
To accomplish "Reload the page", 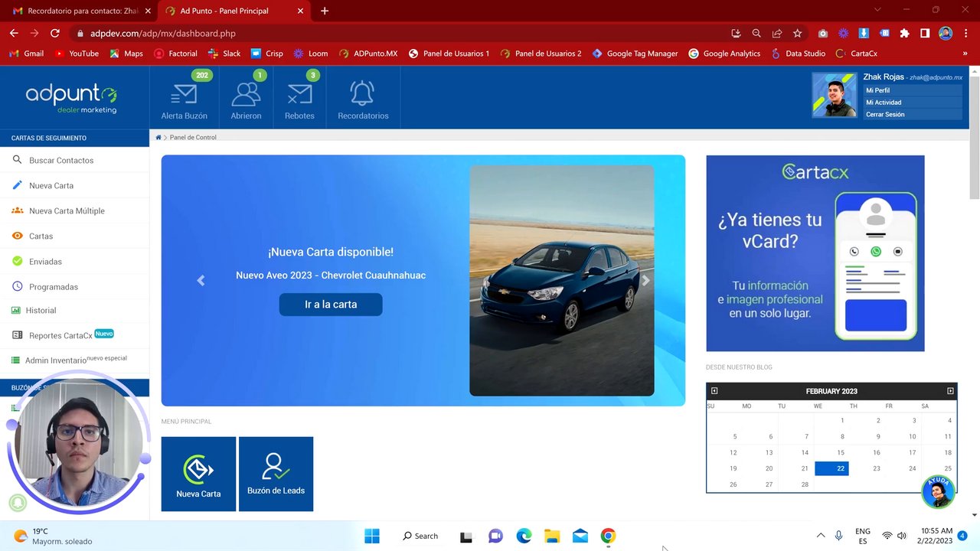I will coord(55,33).
